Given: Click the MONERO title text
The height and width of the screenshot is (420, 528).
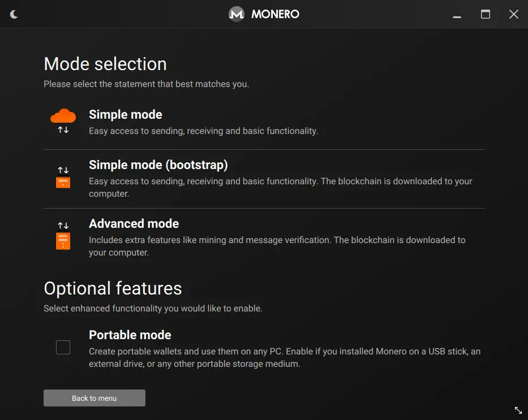Looking at the screenshot, I should click(x=275, y=14).
